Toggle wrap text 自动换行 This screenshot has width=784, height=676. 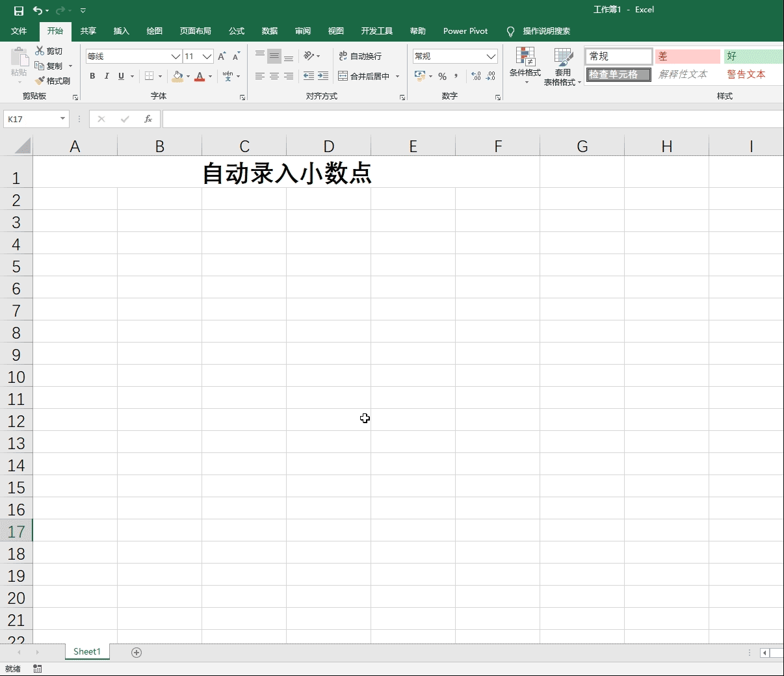pos(360,57)
